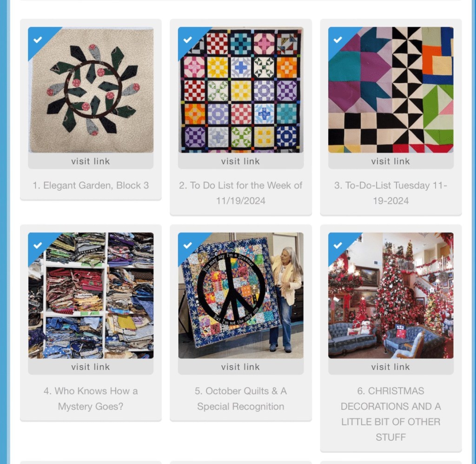Open the peace sign quilt thumbnail
Screen dimensions: 476x464
click(241, 296)
